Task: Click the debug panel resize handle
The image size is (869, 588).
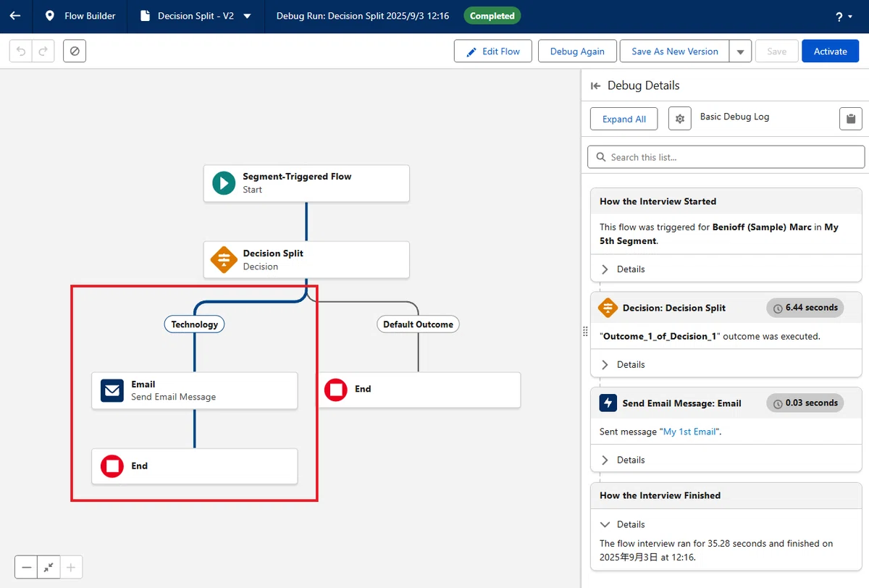Action: (585, 331)
